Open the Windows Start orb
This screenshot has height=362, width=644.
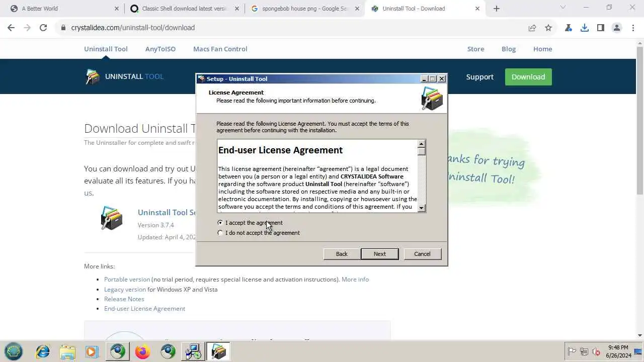(14, 351)
